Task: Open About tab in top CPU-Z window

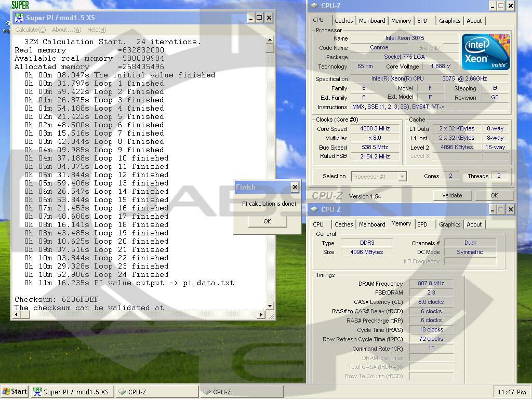Action: coord(474,21)
